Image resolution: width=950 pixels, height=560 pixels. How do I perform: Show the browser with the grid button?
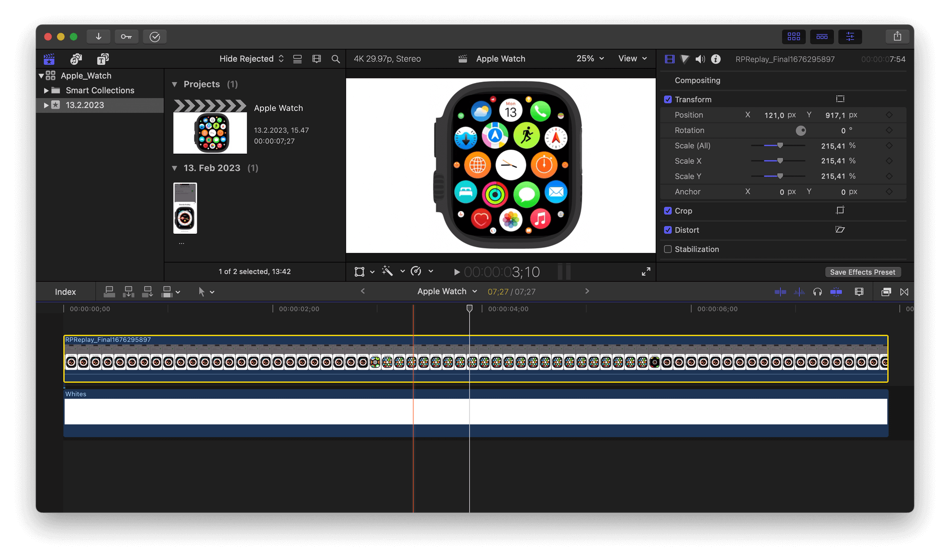click(794, 36)
